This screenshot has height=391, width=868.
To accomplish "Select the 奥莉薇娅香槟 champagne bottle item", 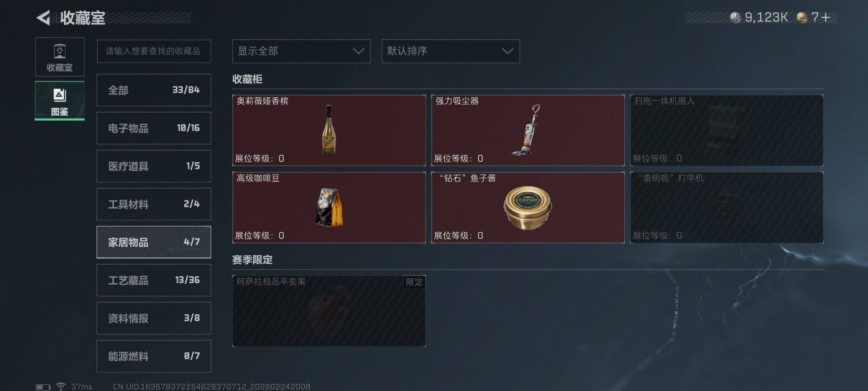I will [329, 130].
